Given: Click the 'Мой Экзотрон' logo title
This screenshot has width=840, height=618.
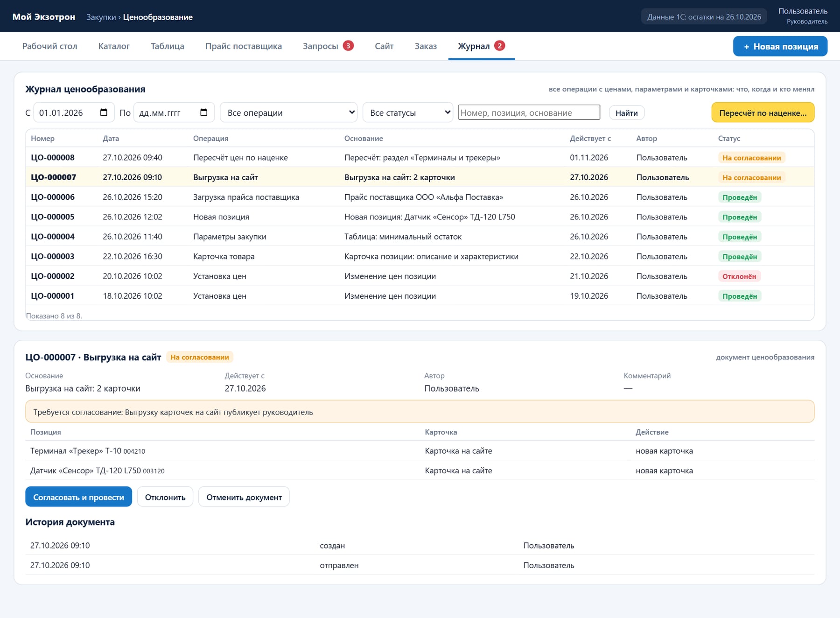Looking at the screenshot, I should pos(44,17).
